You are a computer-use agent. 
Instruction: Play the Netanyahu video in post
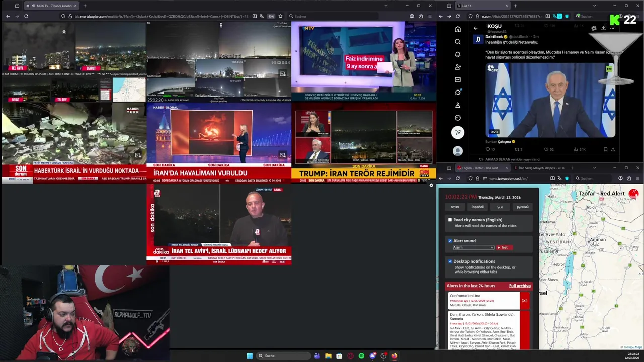pos(550,100)
